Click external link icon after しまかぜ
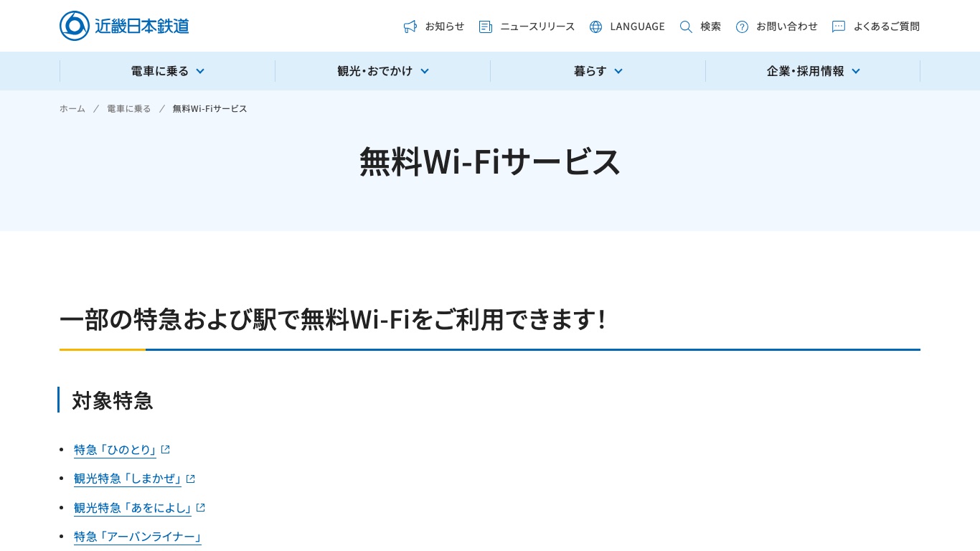980x551 pixels. [191, 479]
